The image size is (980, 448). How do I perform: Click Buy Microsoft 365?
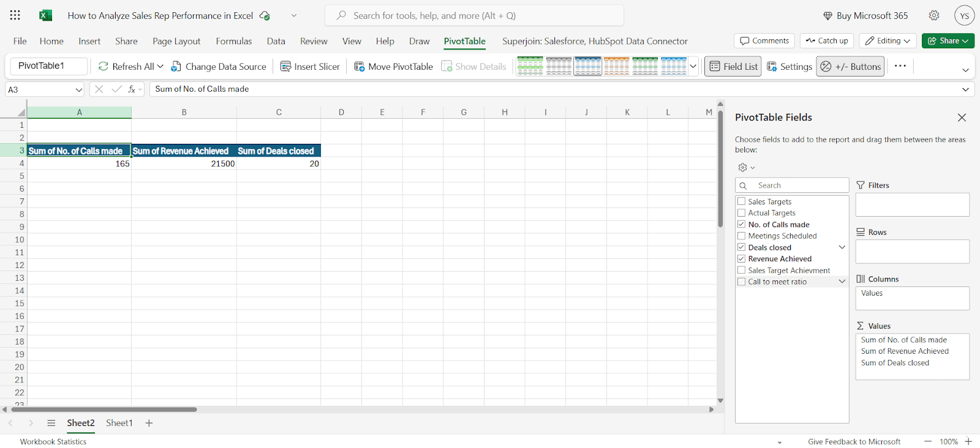click(865, 15)
